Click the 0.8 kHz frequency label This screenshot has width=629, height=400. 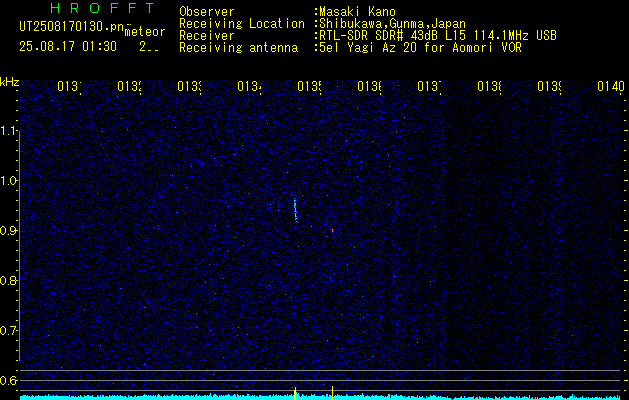pyautogui.click(x=8, y=280)
